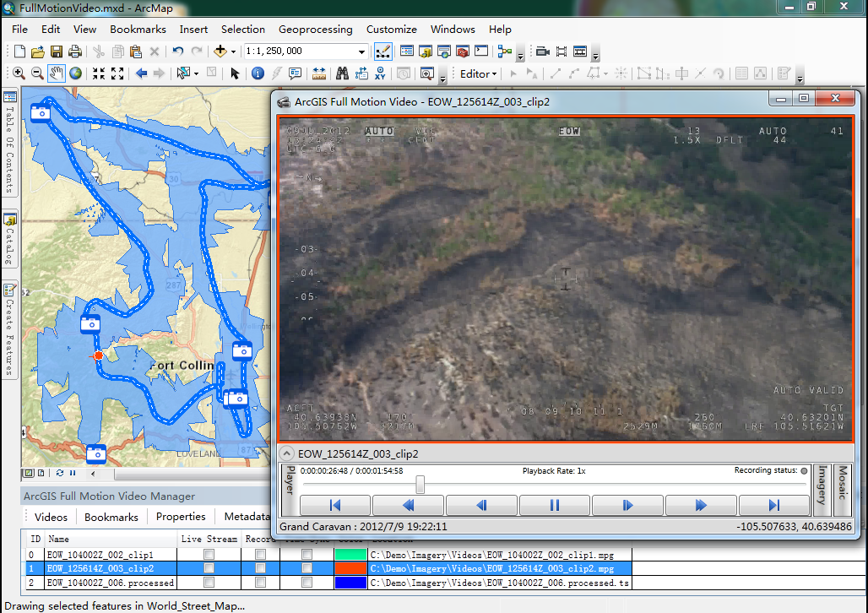868x613 pixels.
Task: Toggle Record checkbox for EOW_125614Z_003_clip2
Action: (x=260, y=568)
